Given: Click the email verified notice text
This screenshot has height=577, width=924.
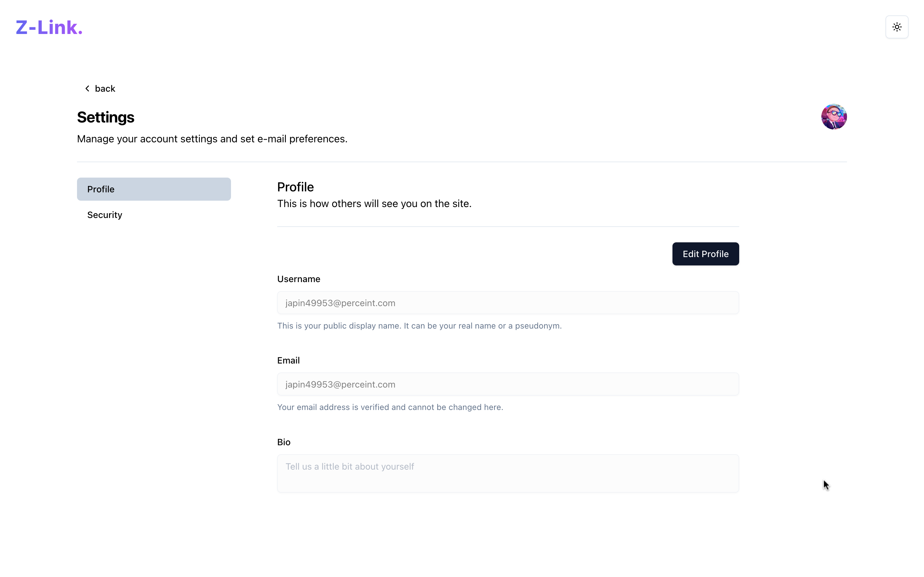Looking at the screenshot, I should pyautogui.click(x=390, y=407).
